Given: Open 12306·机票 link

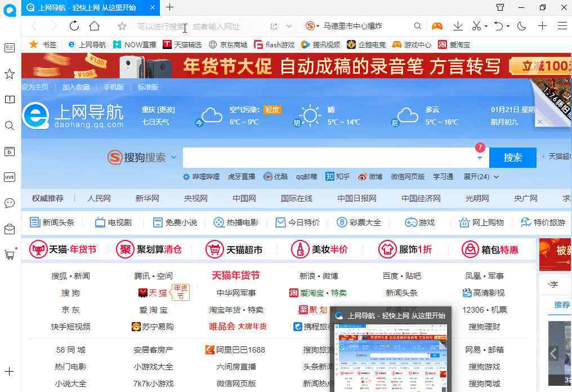Looking at the screenshot, I should tap(484, 310).
